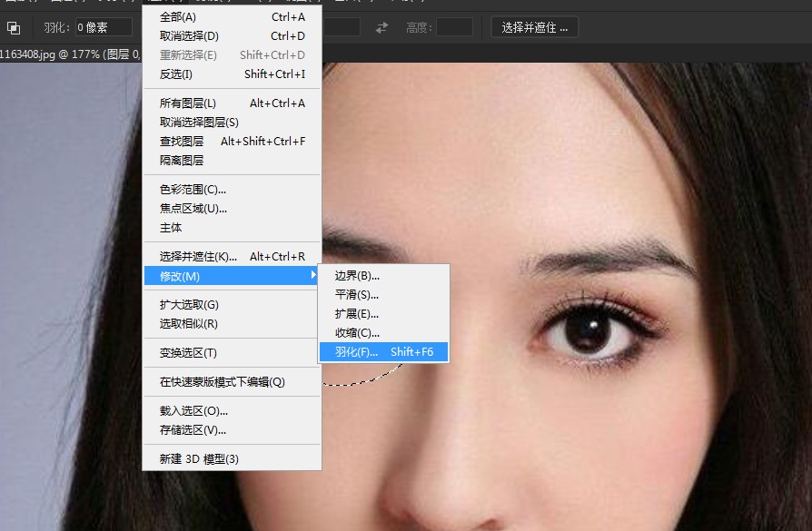Click the 选择并遮住 button
Viewport: 812px width, 531px height.
coord(534,26)
